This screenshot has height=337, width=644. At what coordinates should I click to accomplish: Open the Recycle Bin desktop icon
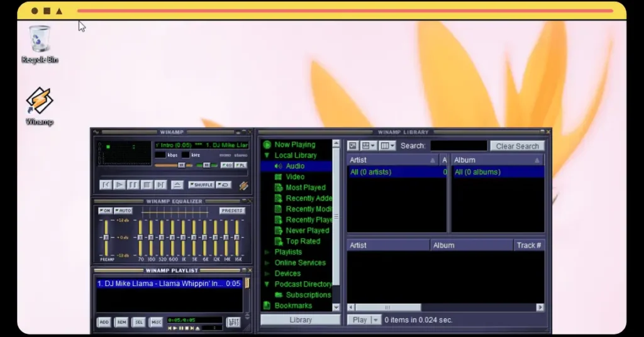coord(40,45)
